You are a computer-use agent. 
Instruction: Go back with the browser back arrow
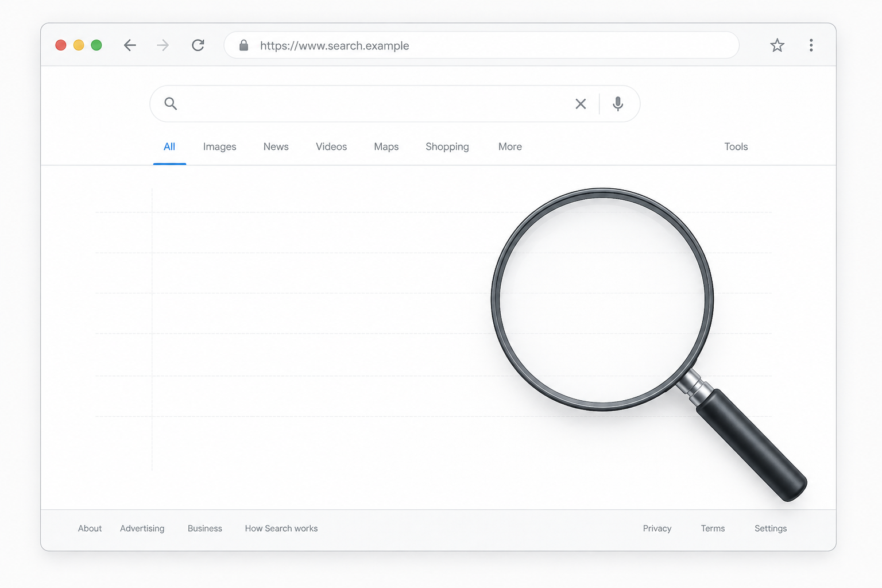pos(130,45)
